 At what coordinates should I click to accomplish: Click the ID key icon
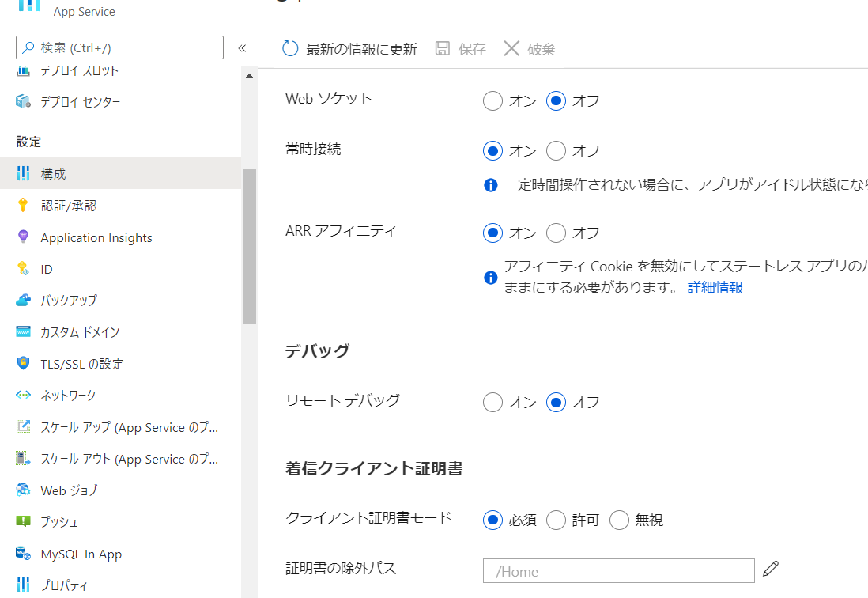pos(23,269)
